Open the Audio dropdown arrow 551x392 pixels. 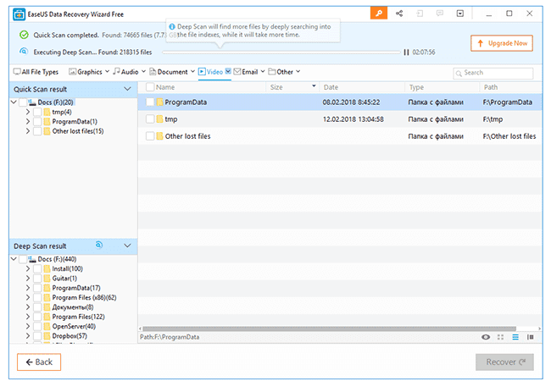(143, 71)
